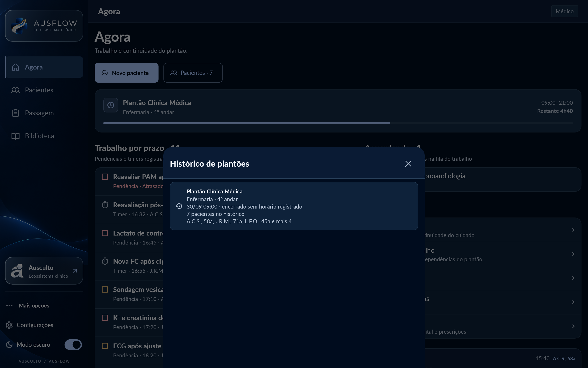Screen dimensions: 588x368
Task: Click the Passagem clipboard icon
Action: point(16,113)
